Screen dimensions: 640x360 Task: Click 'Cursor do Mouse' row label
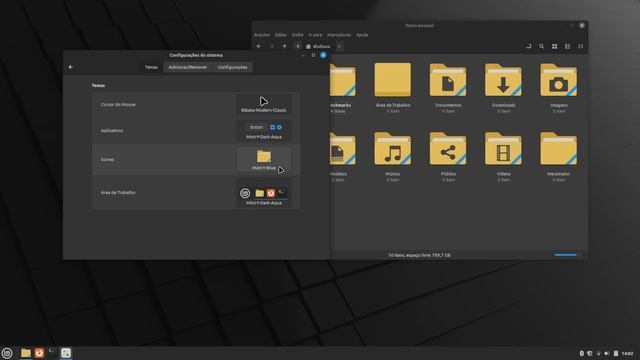pyautogui.click(x=118, y=105)
